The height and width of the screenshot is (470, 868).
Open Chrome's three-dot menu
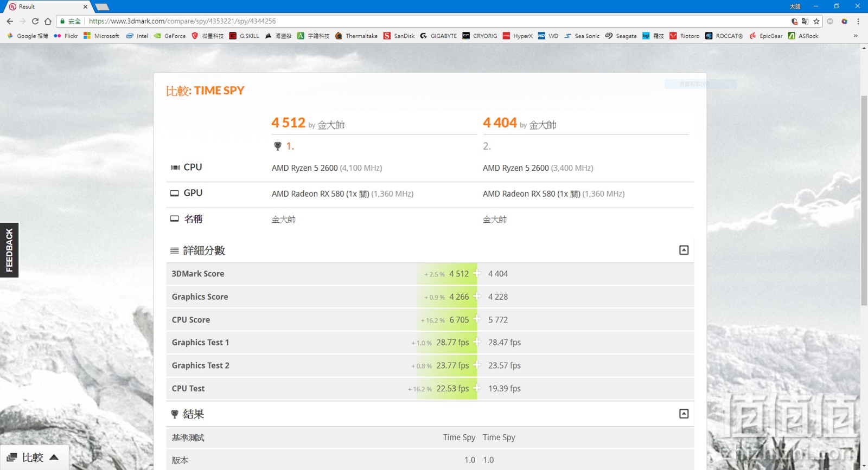pyautogui.click(x=858, y=21)
